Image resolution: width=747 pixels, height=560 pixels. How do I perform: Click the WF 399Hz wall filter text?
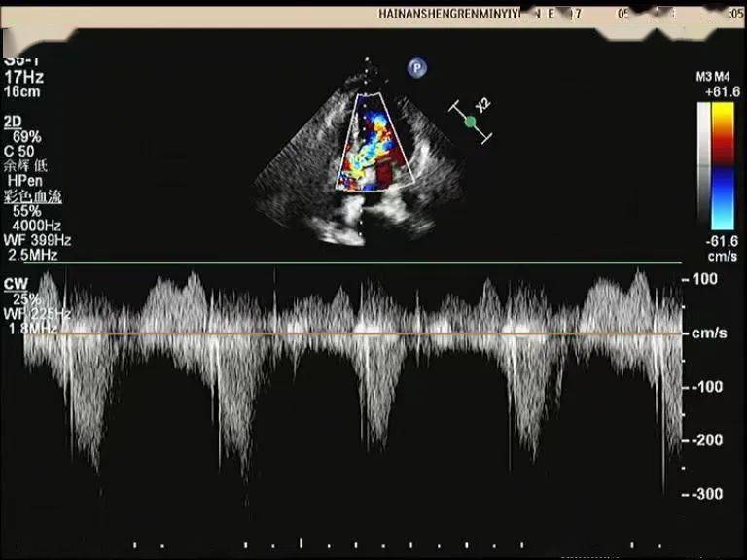37,240
